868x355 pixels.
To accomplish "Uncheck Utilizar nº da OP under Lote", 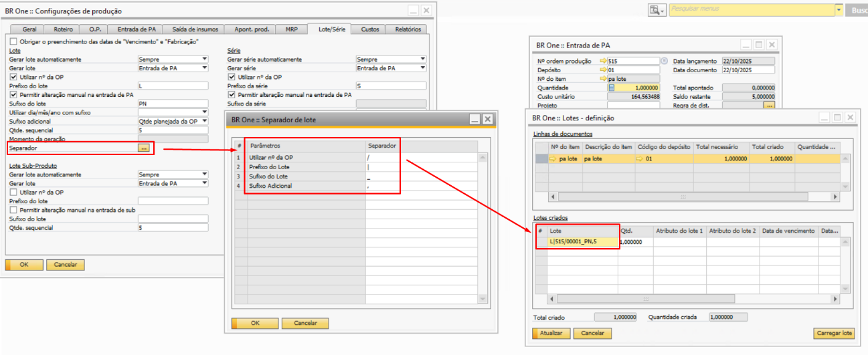I will [13, 77].
